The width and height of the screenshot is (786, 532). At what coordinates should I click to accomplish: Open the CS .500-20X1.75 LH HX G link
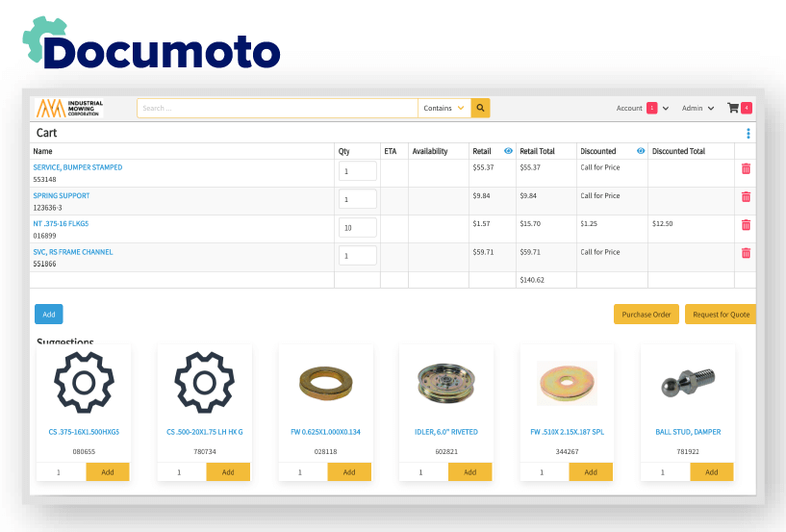(x=205, y=432)
